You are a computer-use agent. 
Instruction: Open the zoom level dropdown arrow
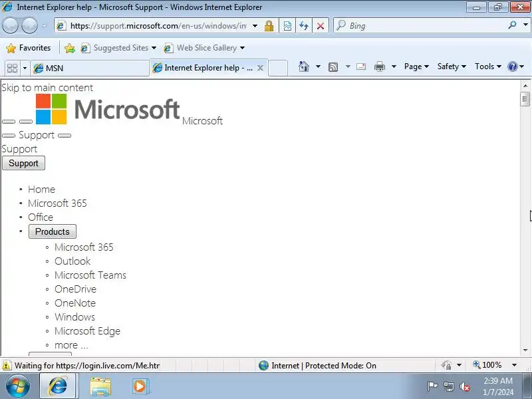(514, 365)
